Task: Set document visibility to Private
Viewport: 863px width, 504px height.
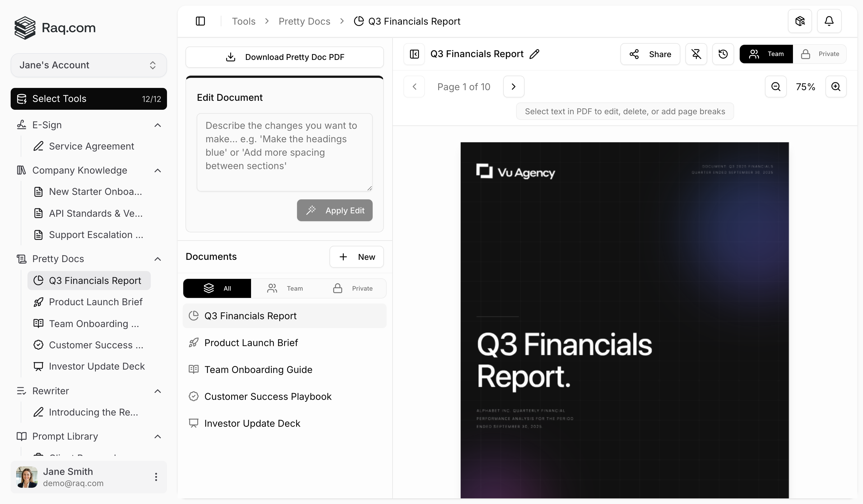Action: click(820, 54)
